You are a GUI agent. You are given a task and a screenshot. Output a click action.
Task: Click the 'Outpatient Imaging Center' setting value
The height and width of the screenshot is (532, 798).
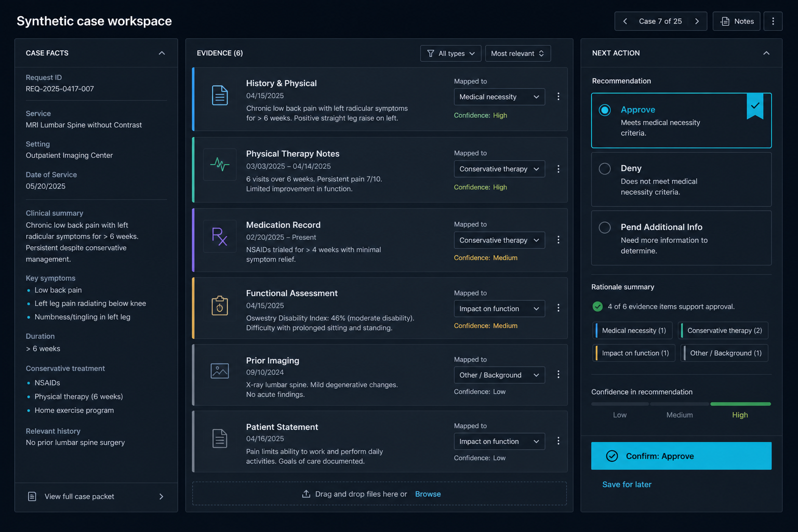pos(69,155)
